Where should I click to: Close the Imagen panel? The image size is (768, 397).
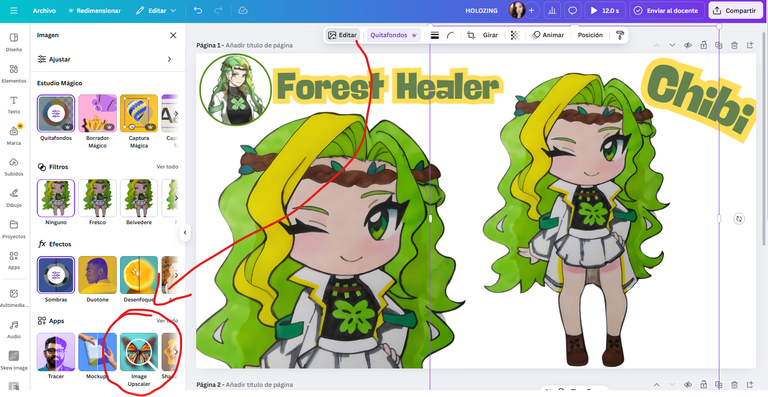[x=173, y=35]
